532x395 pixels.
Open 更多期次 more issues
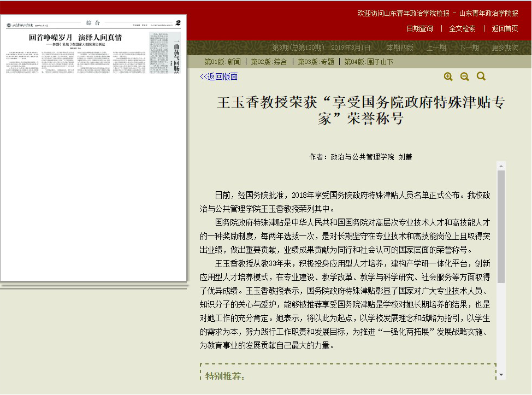tap(505, 48)
